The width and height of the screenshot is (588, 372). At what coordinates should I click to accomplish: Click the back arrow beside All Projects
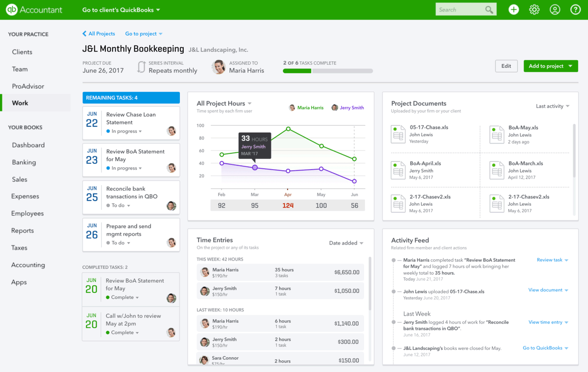[x=84, y=34]
